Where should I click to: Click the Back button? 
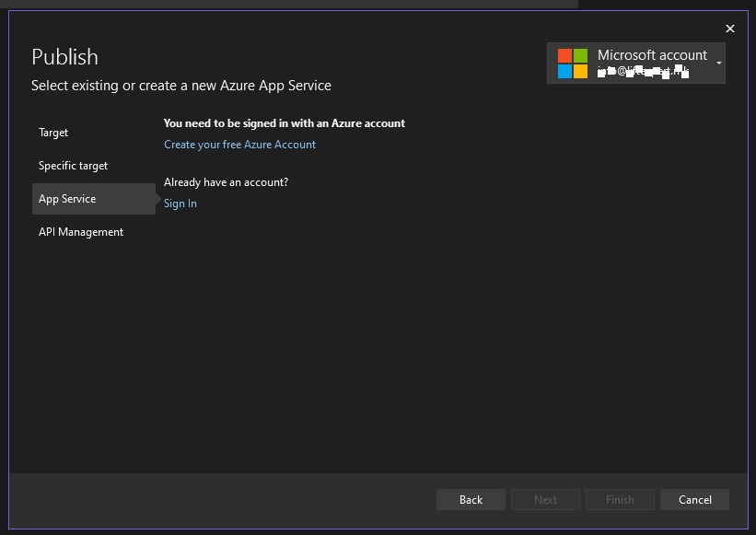(x=471, y=500)
